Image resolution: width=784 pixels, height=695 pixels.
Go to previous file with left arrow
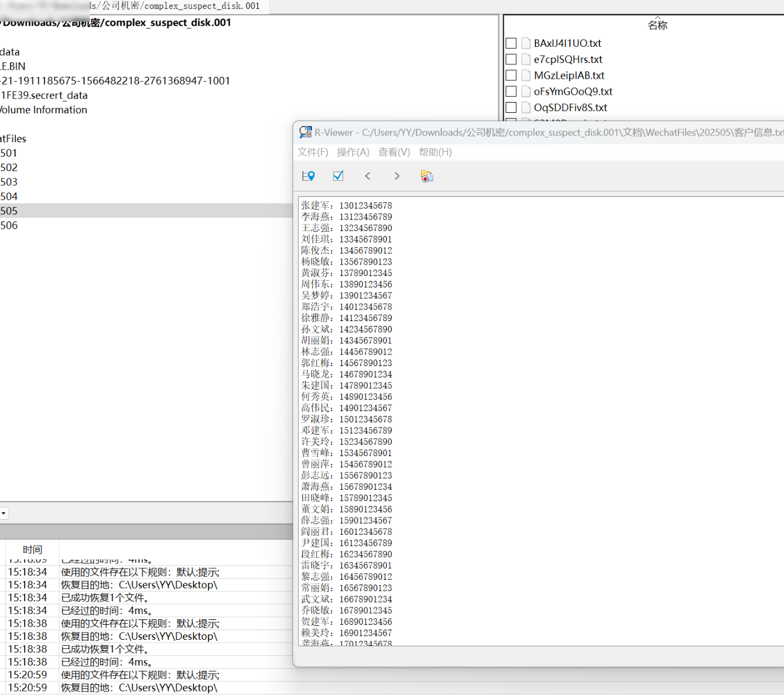tap(368, 176)
